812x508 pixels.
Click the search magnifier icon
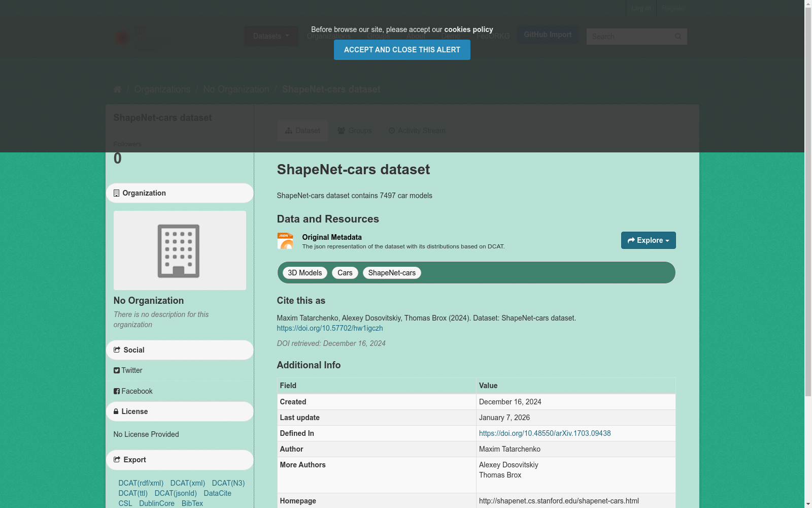679,37
